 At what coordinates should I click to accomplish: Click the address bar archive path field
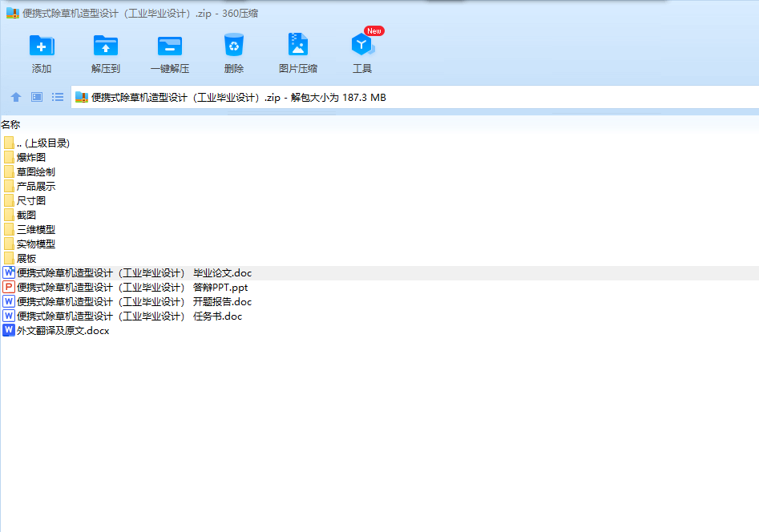coord(415,97)
